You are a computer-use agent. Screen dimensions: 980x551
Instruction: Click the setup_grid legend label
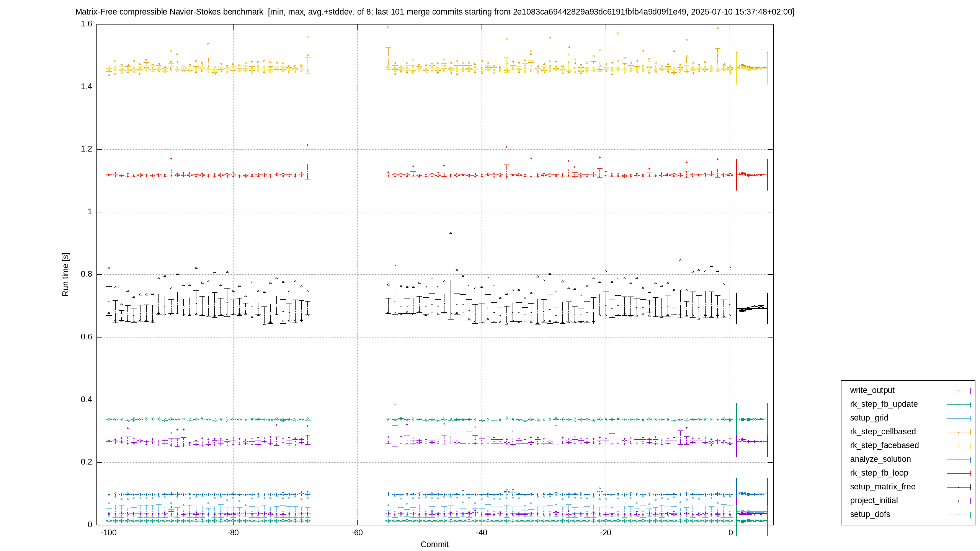tap(869, 418)
